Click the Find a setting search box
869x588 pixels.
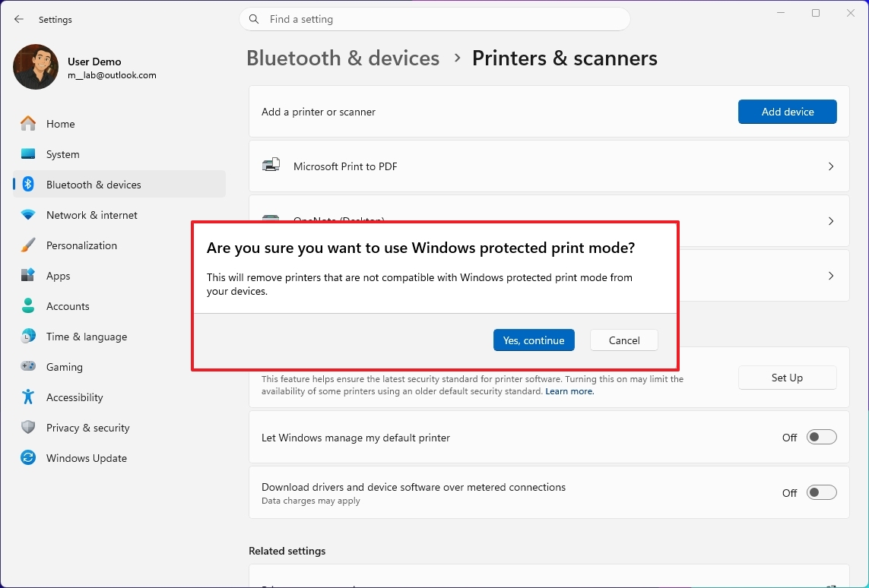(x=434, y=18)
